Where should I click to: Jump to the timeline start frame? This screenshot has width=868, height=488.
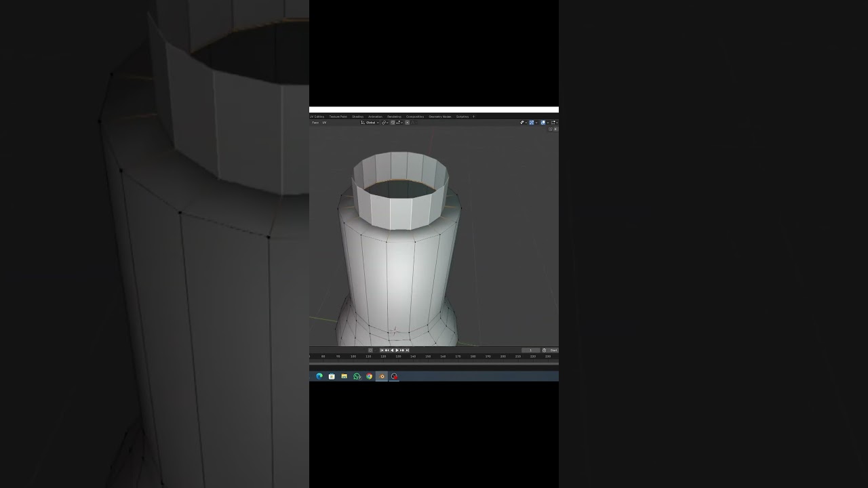pos(382,350)
